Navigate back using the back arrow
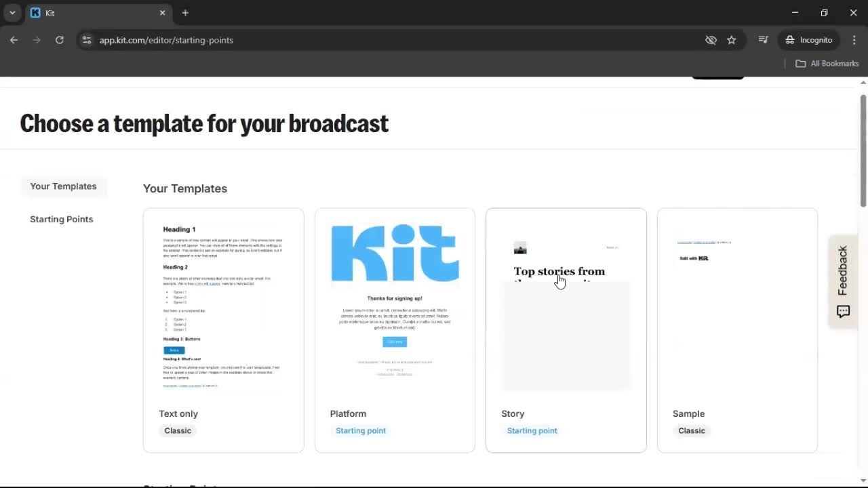Screen dimensions: 868x488 pyautogui.click(x=14, y=40)
